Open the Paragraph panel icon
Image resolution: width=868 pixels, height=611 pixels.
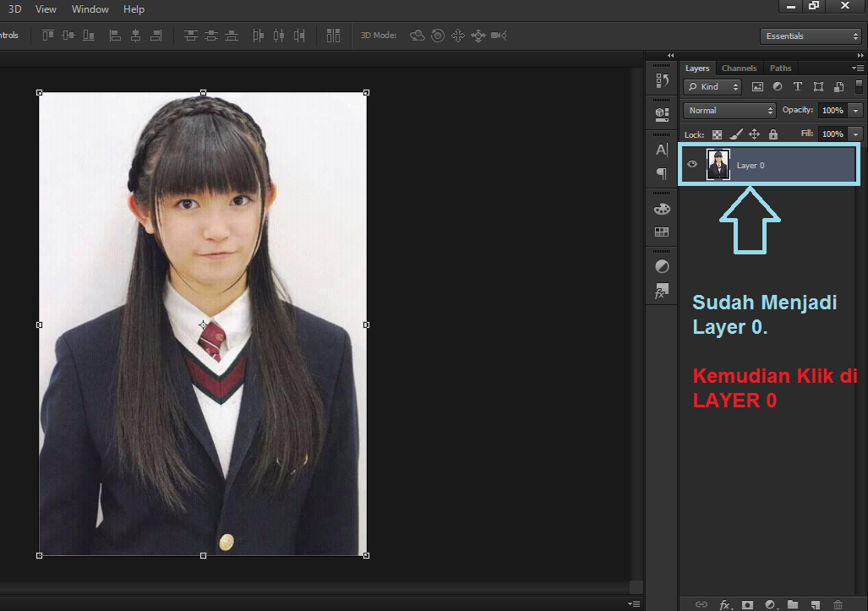click(x=662, y=173)
